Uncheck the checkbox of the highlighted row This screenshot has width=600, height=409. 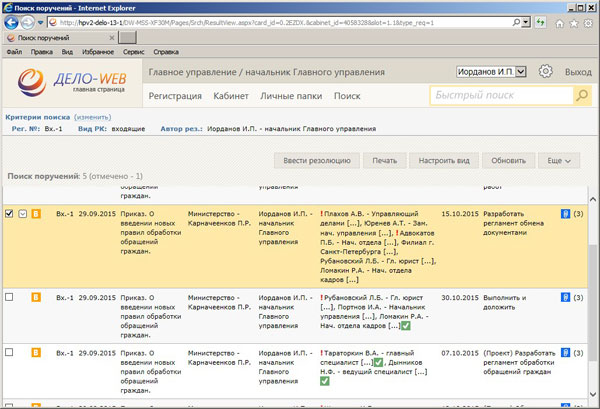9,213
